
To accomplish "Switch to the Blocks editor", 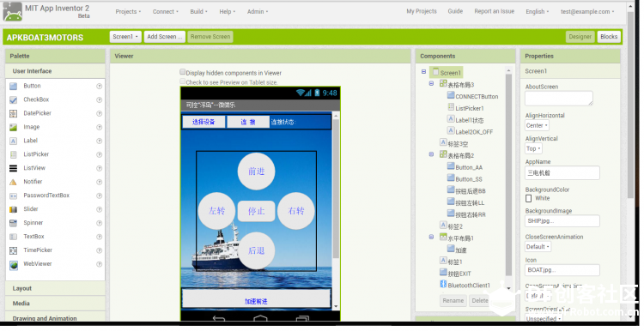I will tap(609, 37).
